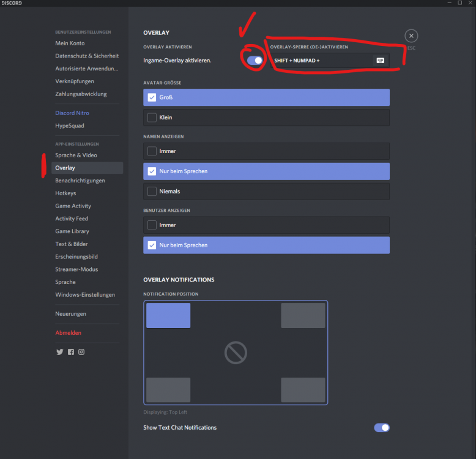Image resolution: width=476 pixels, height=459 pixels.
Task: Click the keyboard icon in keybind field
Action: [x=380, y=61]
